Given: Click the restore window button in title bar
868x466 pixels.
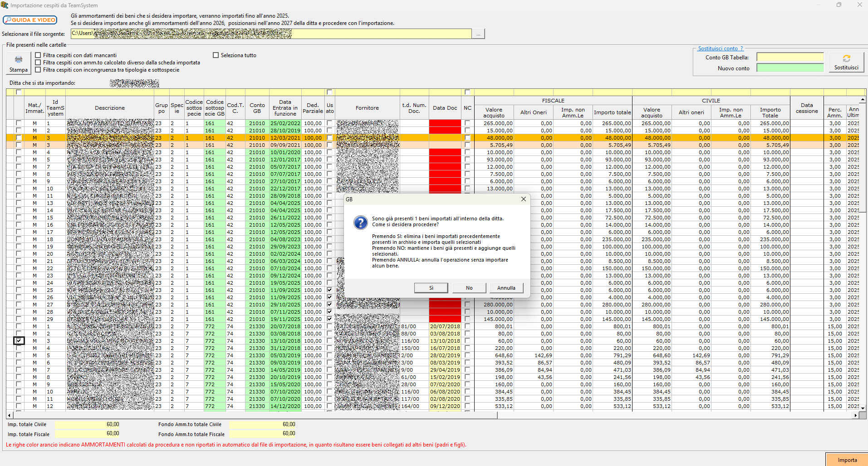Looking at the screenshot, I should tap(839, 5).
